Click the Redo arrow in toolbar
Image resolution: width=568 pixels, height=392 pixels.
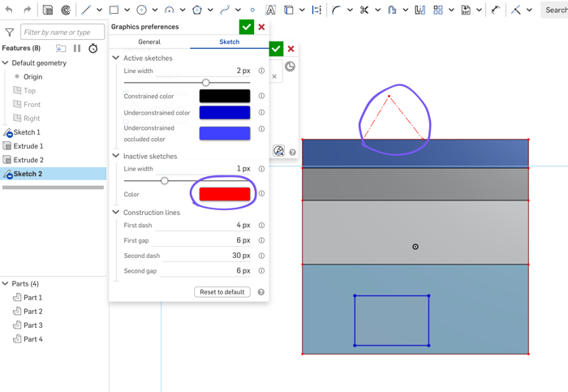click(27, 10)
